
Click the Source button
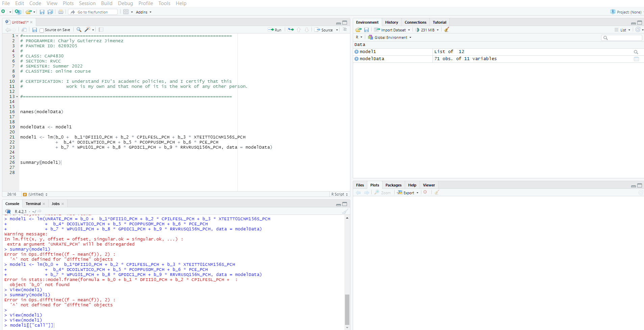(325, 30)
